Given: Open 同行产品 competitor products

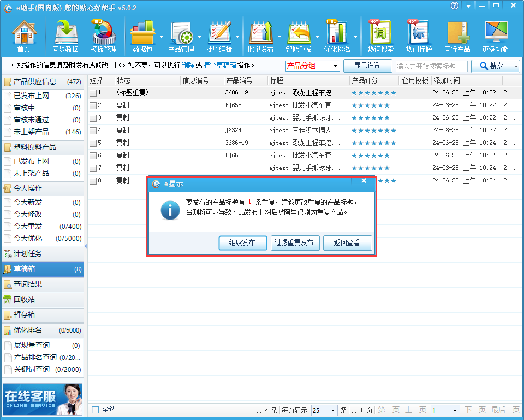Looking at the screenshot, I should pyautogui.click(x=457, y=37).
